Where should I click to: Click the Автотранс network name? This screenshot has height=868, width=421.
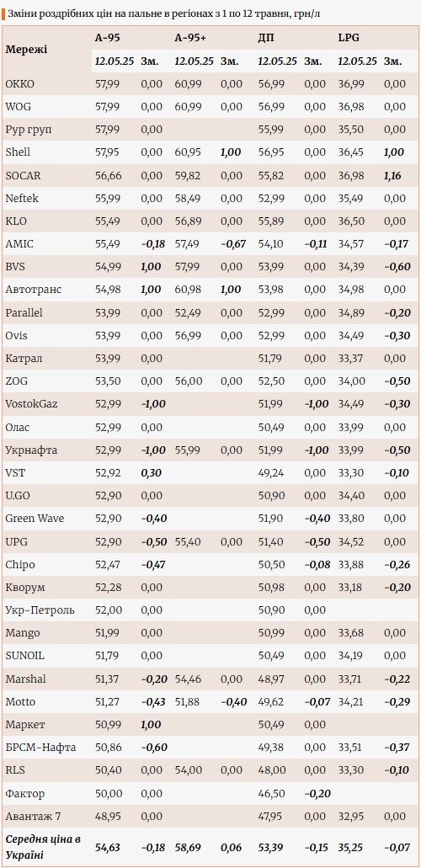[33, 290]
